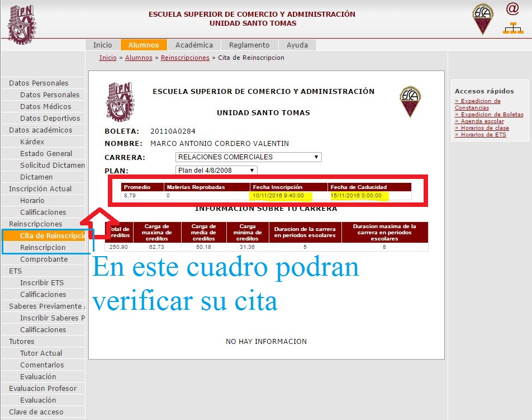The image size is (532, 420).
Task: Select the Saberes Previamente sidebar section
Action: click(42, 306)
